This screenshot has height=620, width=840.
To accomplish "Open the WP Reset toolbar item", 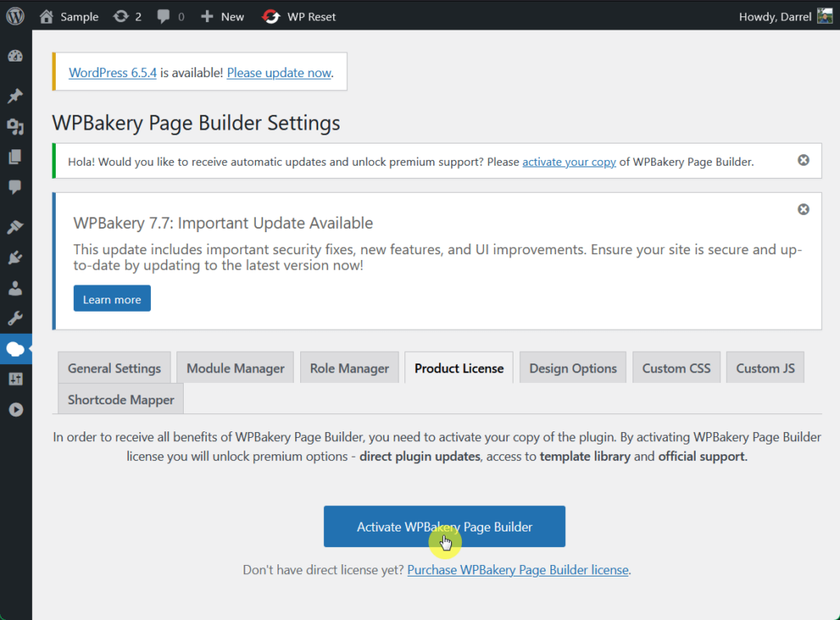I will coord(299,16).
